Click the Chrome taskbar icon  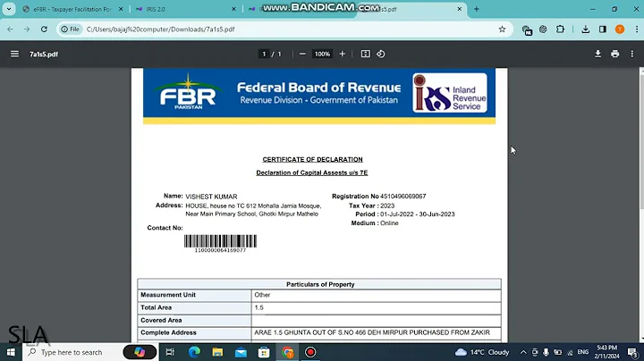(x=287, y=352)
